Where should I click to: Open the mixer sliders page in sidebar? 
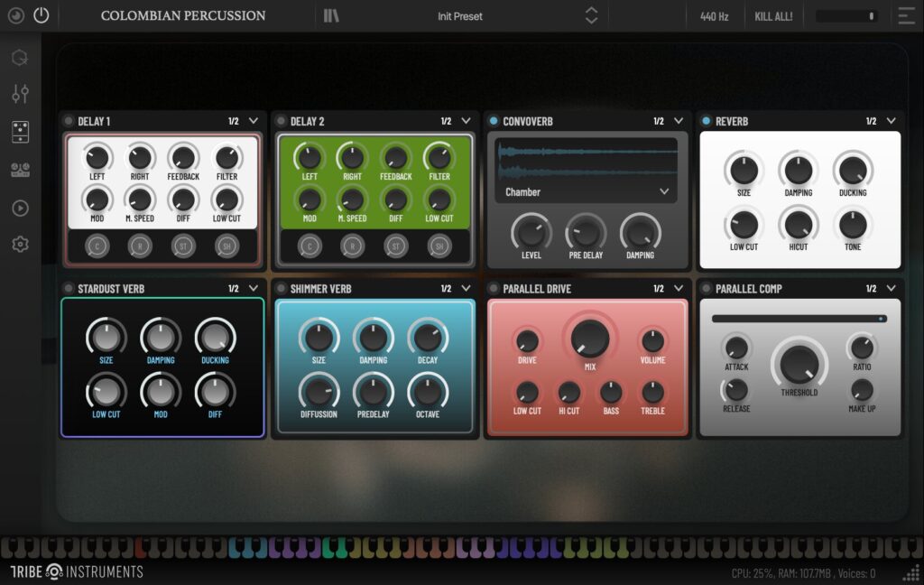[20, 94]
